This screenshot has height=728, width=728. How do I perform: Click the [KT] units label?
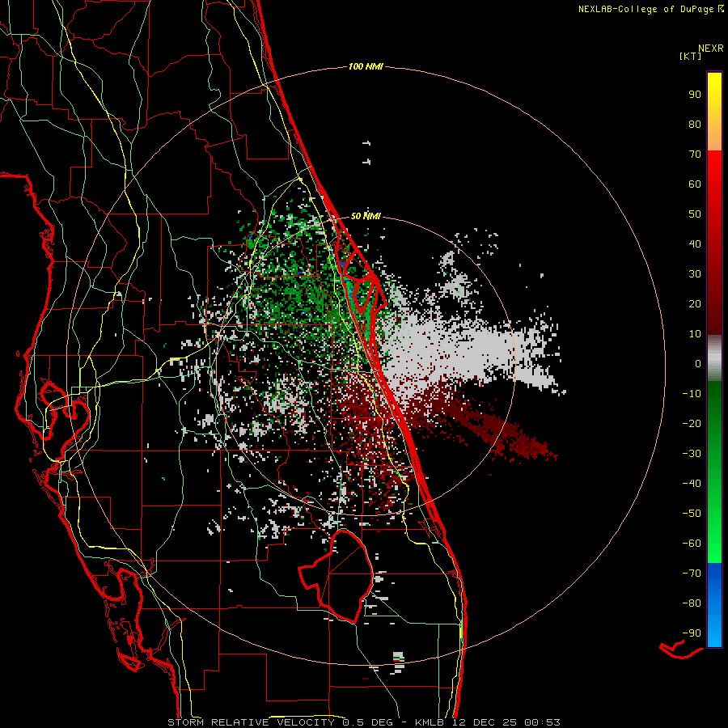coord(690,56)
